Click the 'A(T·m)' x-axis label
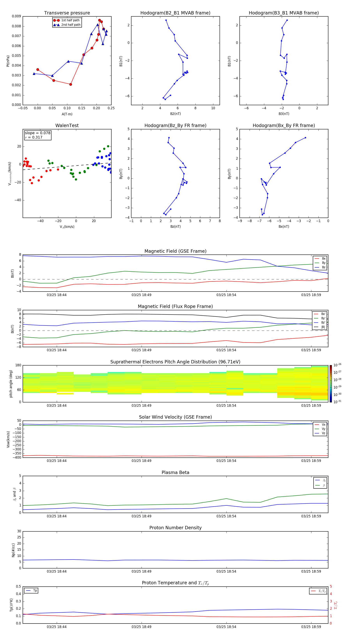351x644 pixels. click(x=67, y=114)
